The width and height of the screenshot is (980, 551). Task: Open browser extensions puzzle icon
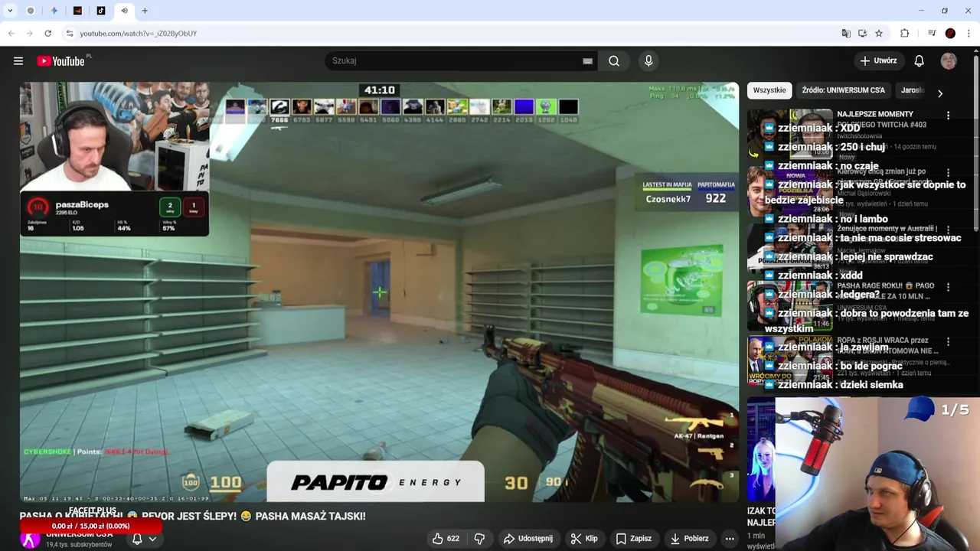905,34
